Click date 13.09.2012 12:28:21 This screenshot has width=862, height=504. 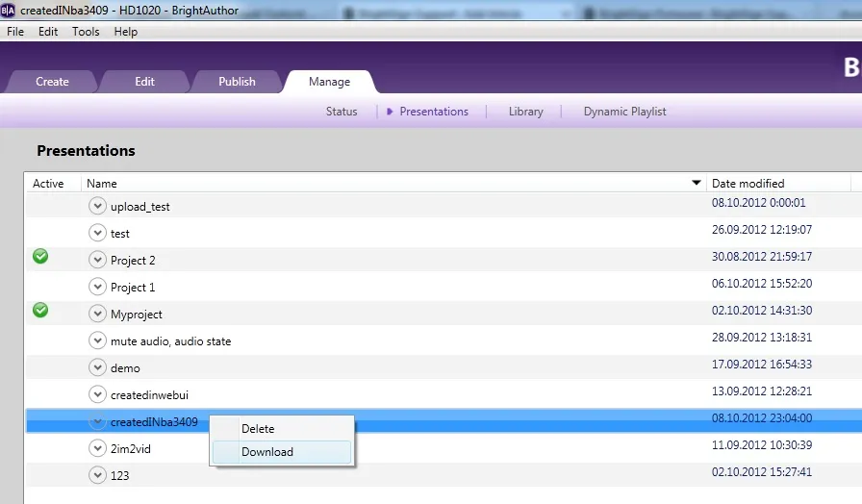(x=762, y=391)
